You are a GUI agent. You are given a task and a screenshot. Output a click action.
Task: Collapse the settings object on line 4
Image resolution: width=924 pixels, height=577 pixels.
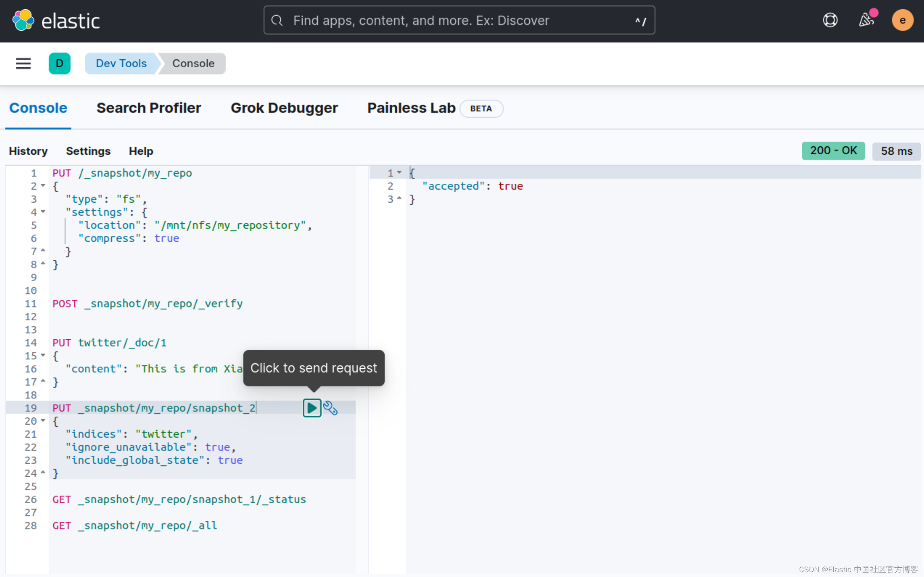pyautogui.click(x=44, y=212)
